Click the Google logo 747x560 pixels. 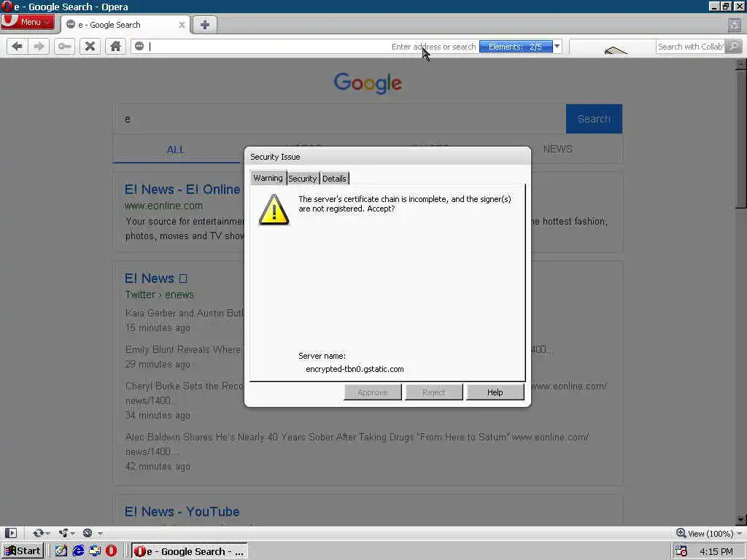pos(368,83)
